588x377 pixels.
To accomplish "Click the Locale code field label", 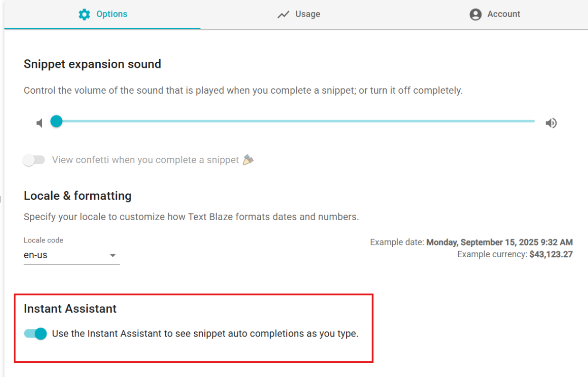I will click(43, 240).
